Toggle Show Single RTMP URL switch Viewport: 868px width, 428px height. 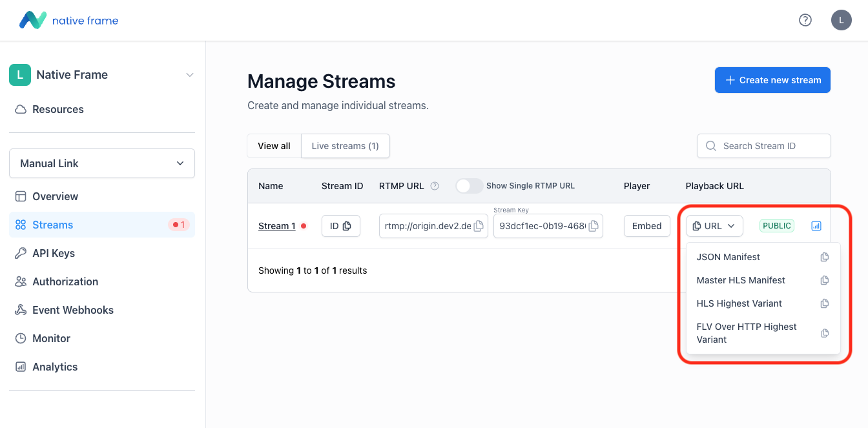click(469, 186)
